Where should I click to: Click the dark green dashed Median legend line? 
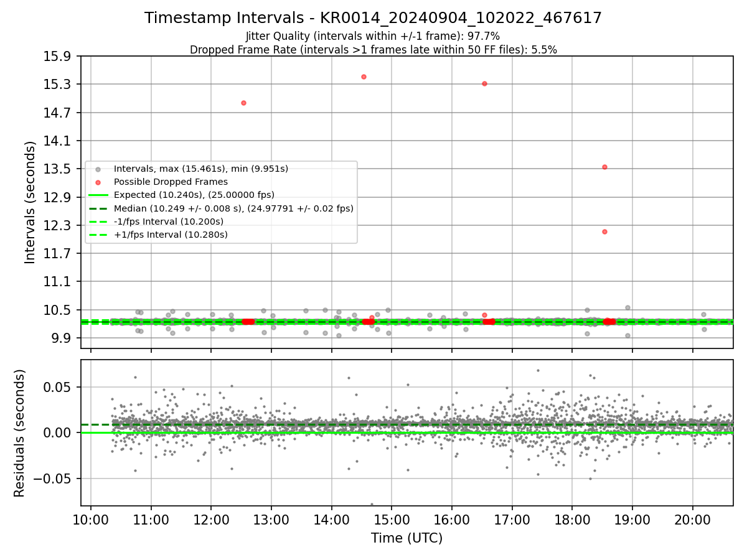[x=98, y=208]
